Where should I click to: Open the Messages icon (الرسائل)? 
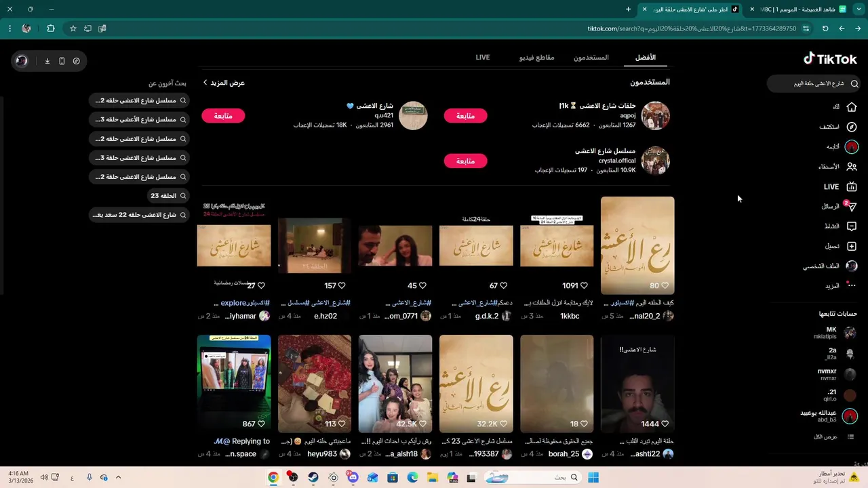coord(852,206)
